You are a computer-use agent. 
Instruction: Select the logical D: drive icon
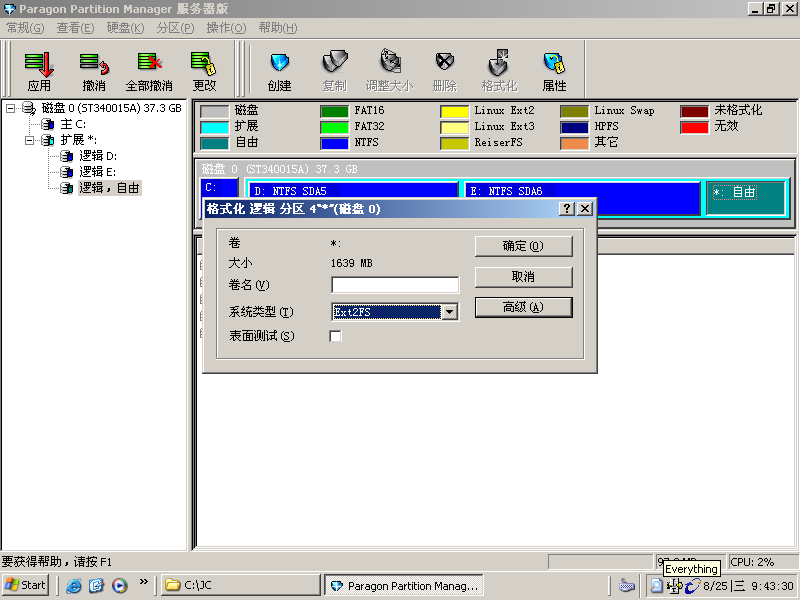point(66,156)
